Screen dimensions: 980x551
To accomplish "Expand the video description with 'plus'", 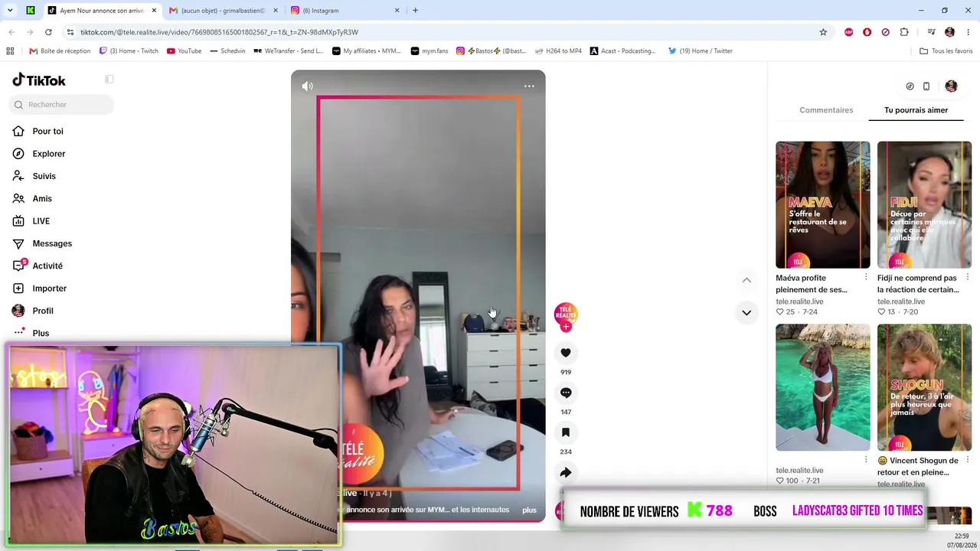I will click(x=529, y=510).
